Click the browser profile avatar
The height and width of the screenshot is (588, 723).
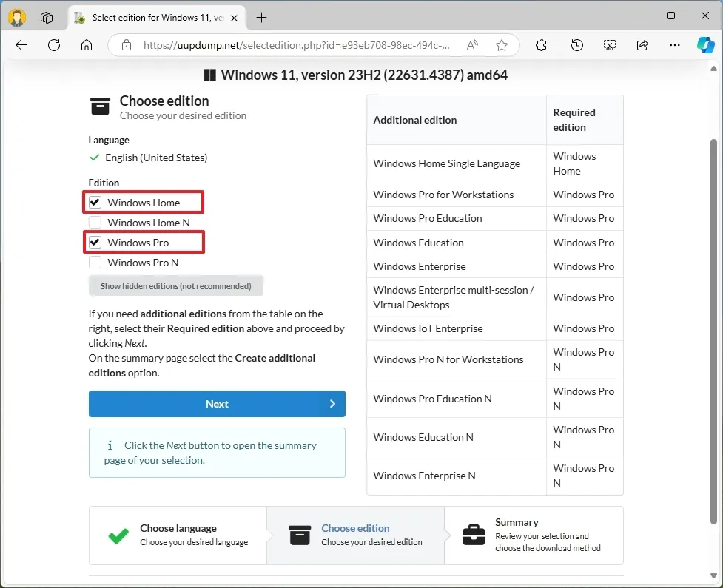[16, 18]
